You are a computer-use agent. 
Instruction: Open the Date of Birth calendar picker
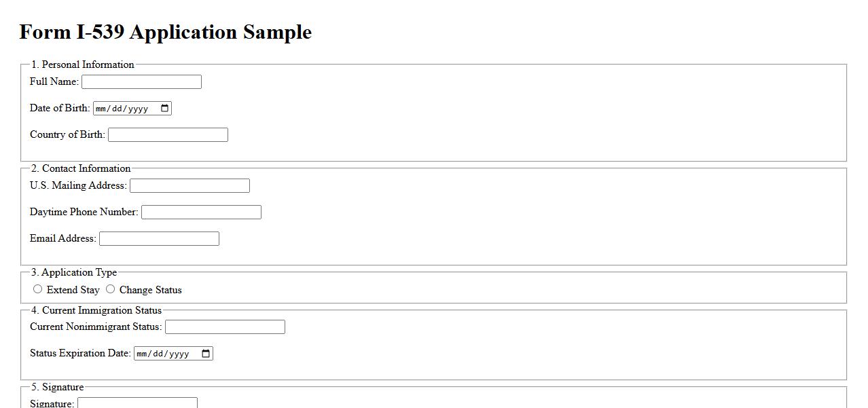pos(165,109)
